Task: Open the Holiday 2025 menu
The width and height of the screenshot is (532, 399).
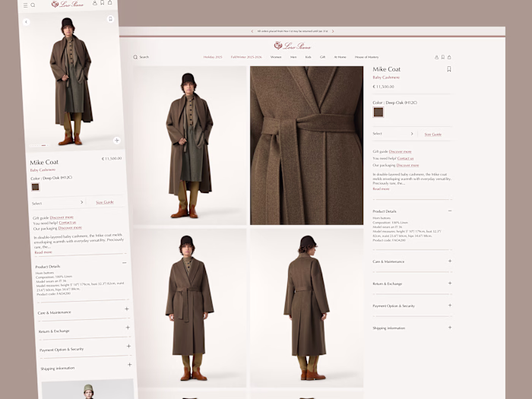Action: 213,57
